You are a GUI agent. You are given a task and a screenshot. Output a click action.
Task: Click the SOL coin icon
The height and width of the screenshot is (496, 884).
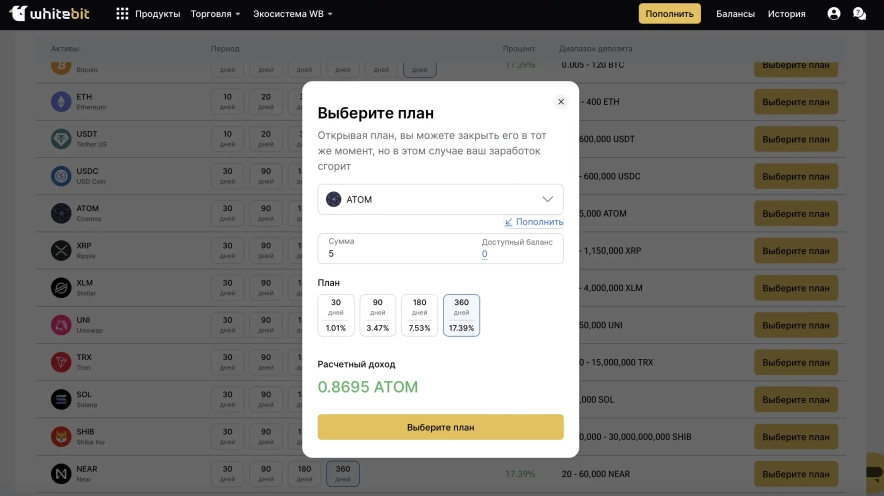(x=59, y=399)
